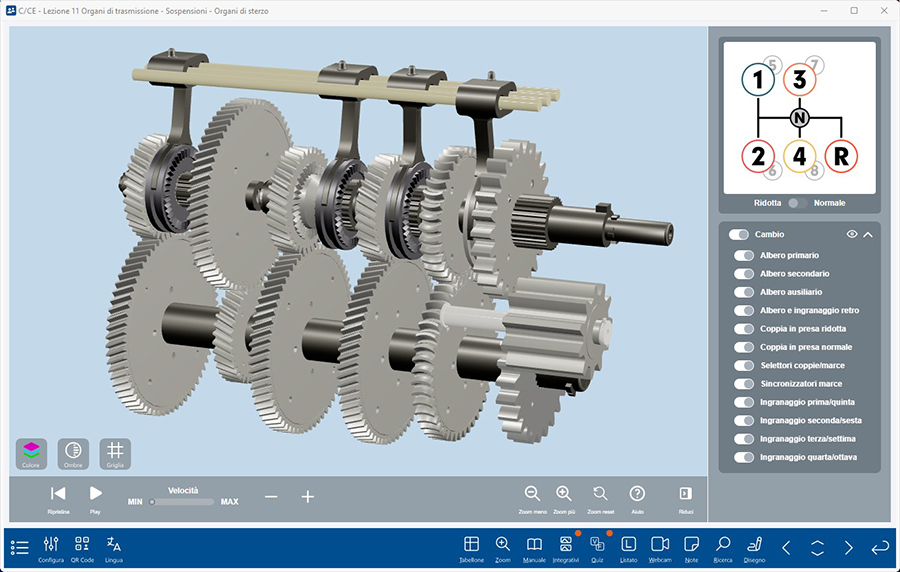This screenshot has height=572, width=900.
Task: Adjust the Velocità speed slider
Action: tap(183, 501)
